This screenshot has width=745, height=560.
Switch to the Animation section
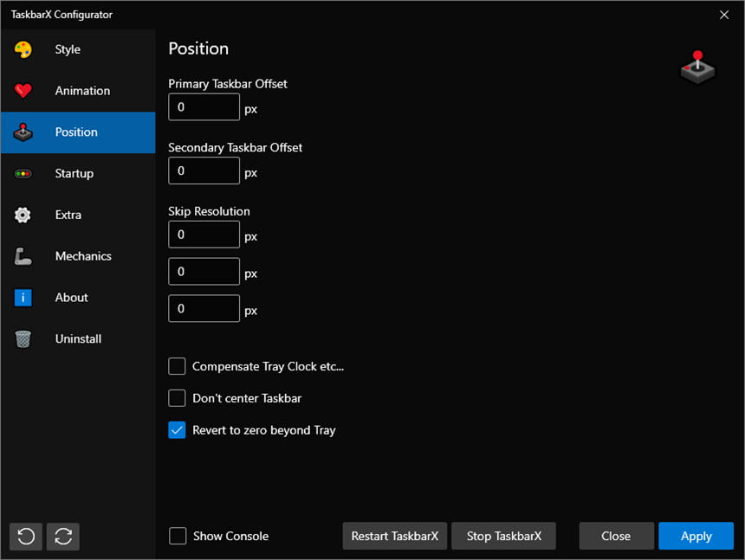pos(78,91)
